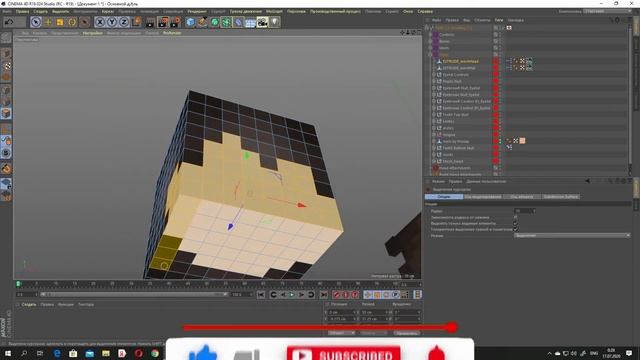The image size is (640, 360).
Task: Switch to Polygons mode in left toolbar
Action: click(6, 113)
